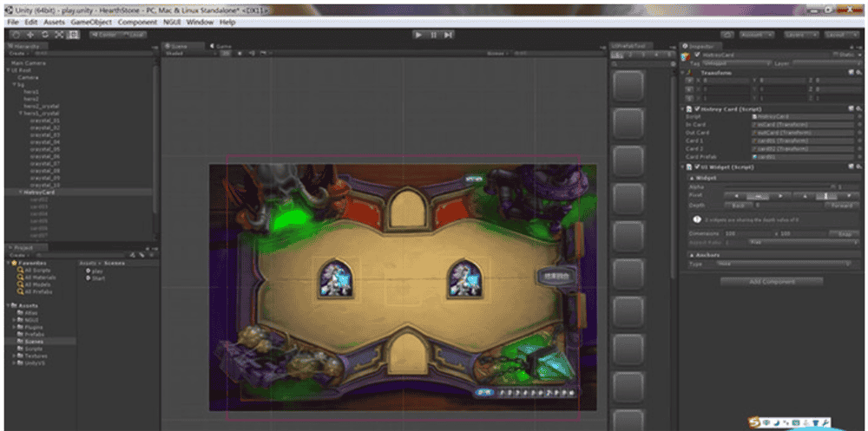Toggle the Center pivot mode button
Viewport: 868px width, 431px height.
(104, 35)
